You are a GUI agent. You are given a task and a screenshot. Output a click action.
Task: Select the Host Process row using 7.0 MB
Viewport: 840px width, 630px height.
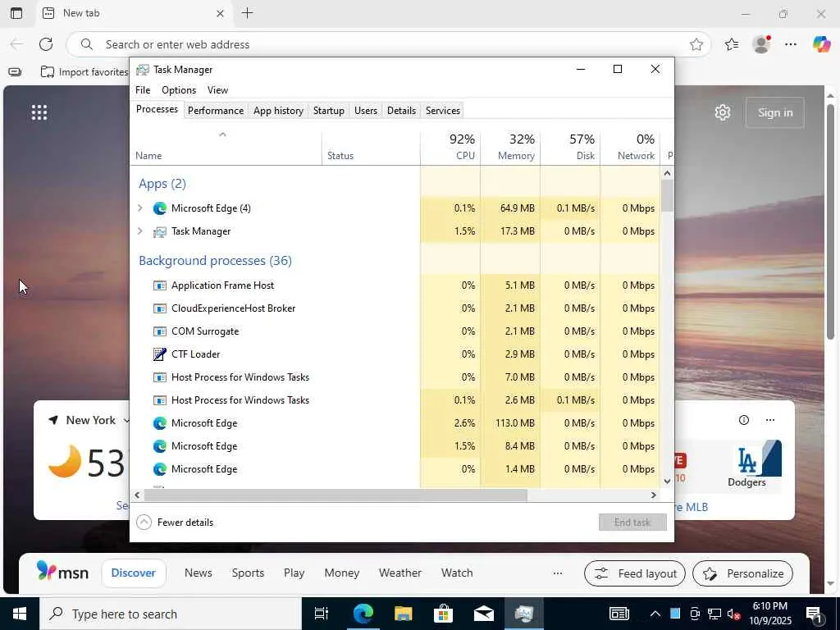[x=395, y=377]
